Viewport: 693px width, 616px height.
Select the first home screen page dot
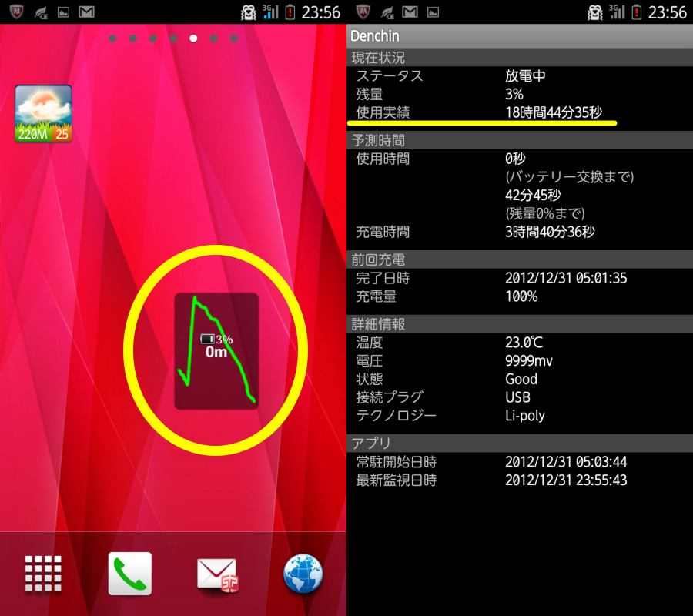(112, 38)
